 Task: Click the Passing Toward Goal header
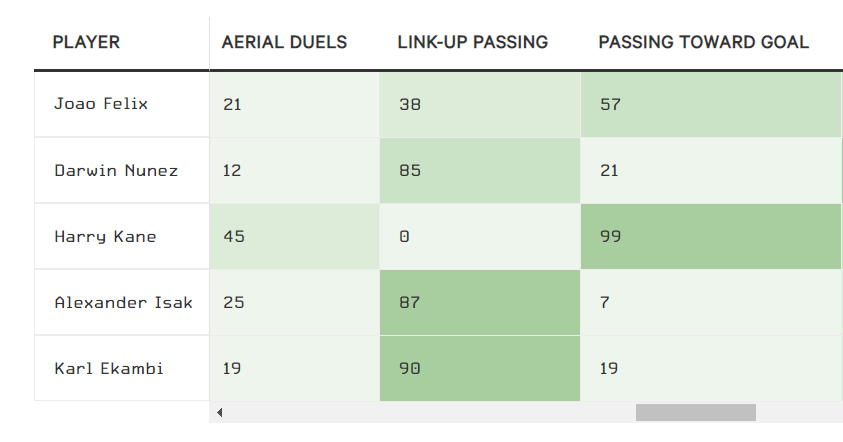[x=703, y=42]
